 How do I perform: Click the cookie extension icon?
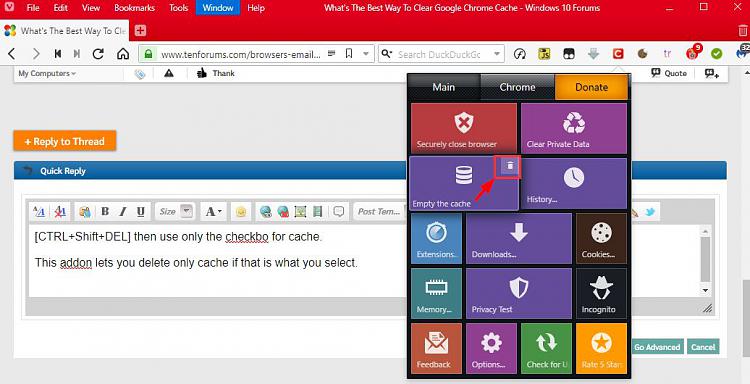coord(642,54)
